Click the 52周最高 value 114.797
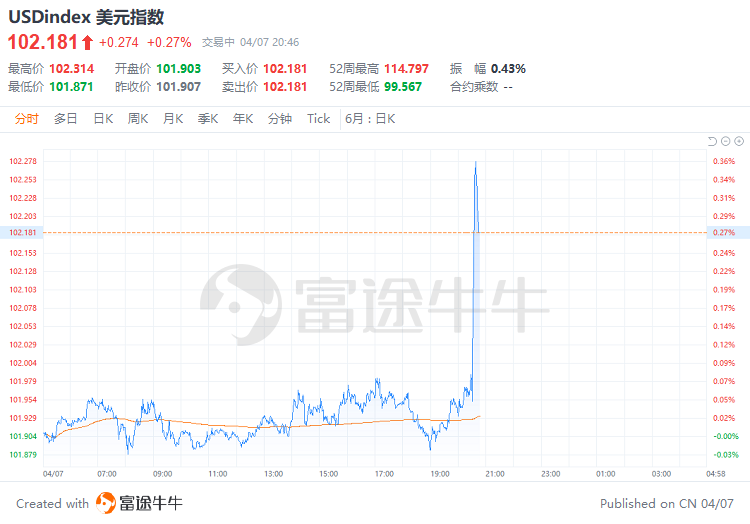 [x=406, y=69]
